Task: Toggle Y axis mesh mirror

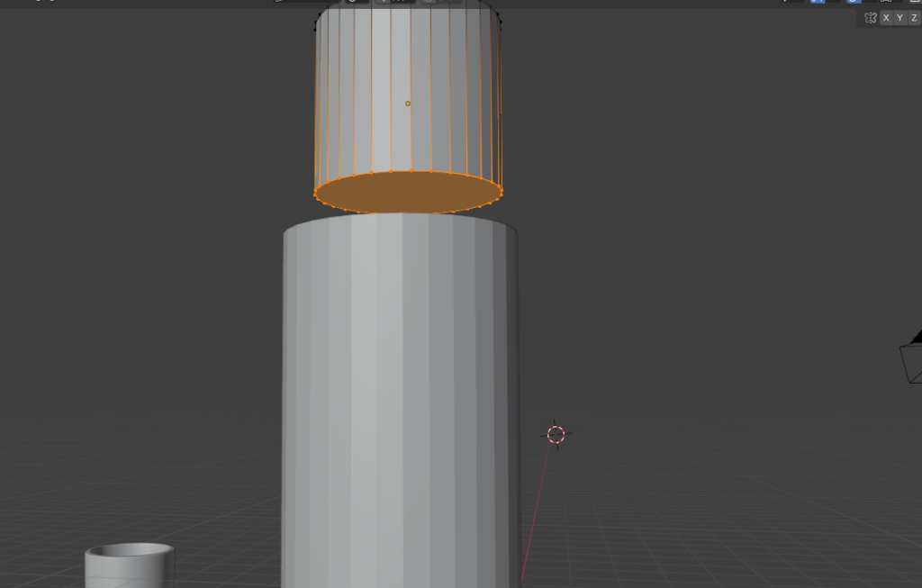Action: pos(899,18)
